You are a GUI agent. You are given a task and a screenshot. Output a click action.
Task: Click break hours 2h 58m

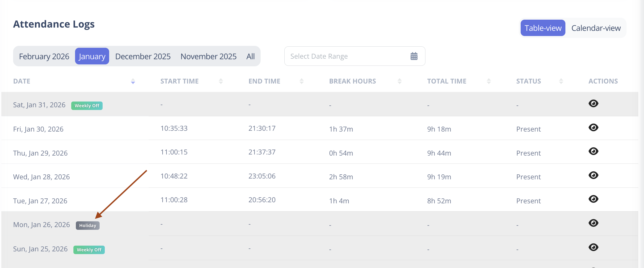click(x=341, y=177)
